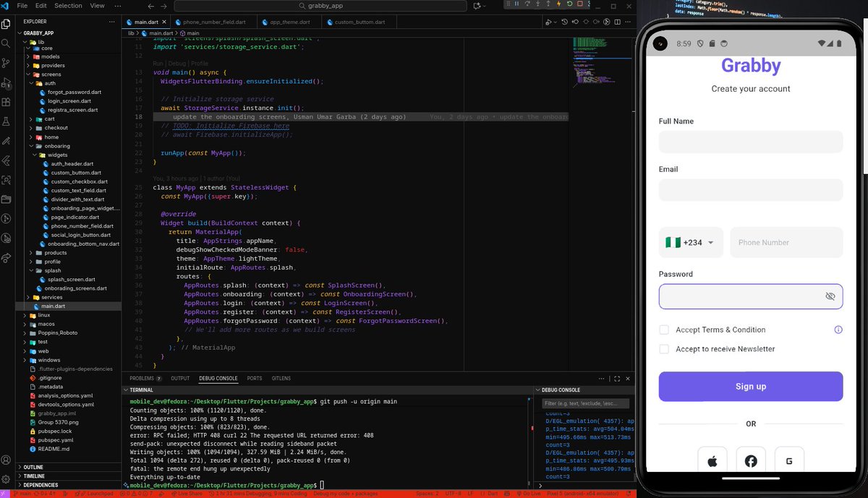Click Go Live in the status bar

[528, 493]
